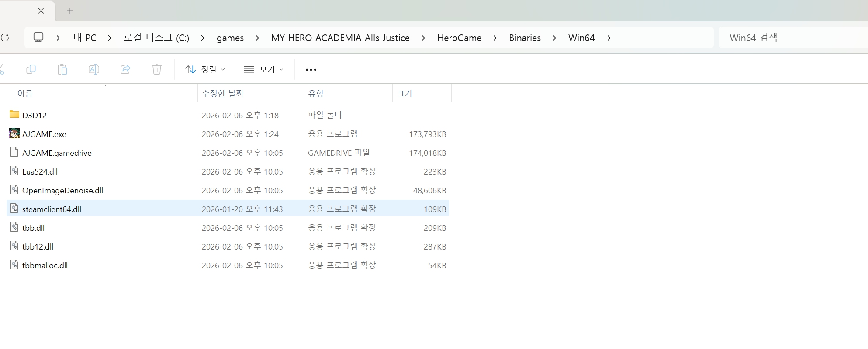Click the PC monitor icon in address bar

tap(38, 38)
